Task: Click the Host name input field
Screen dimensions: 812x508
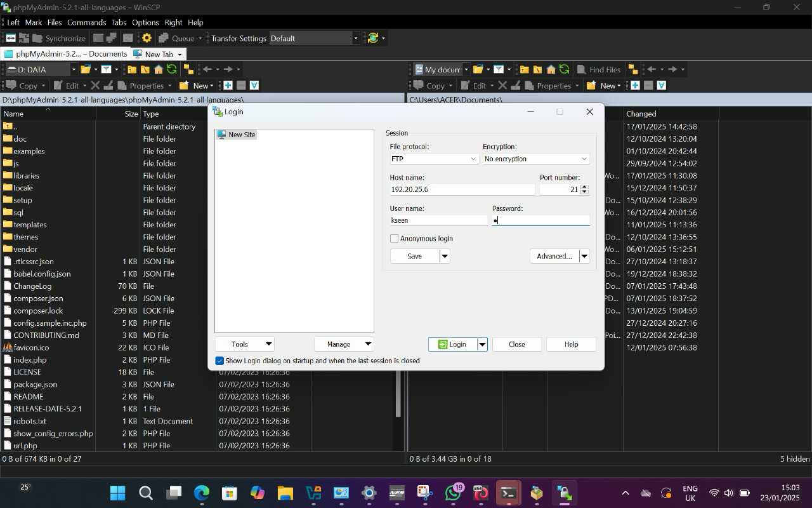Action: [462, 189]
